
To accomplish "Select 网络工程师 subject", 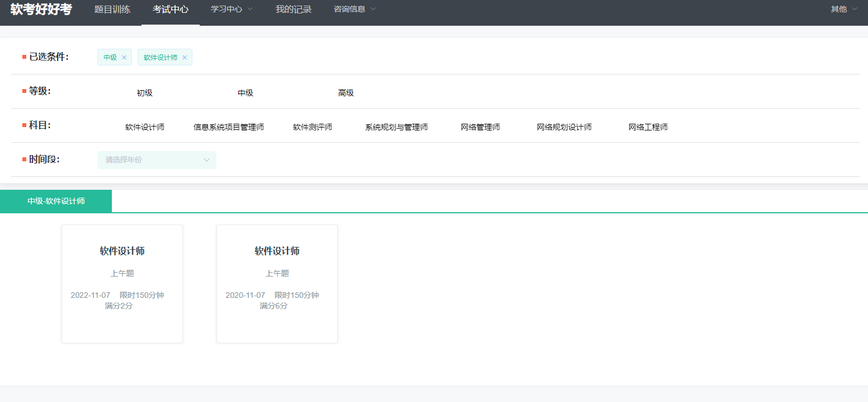I will [x=648, y=127].
